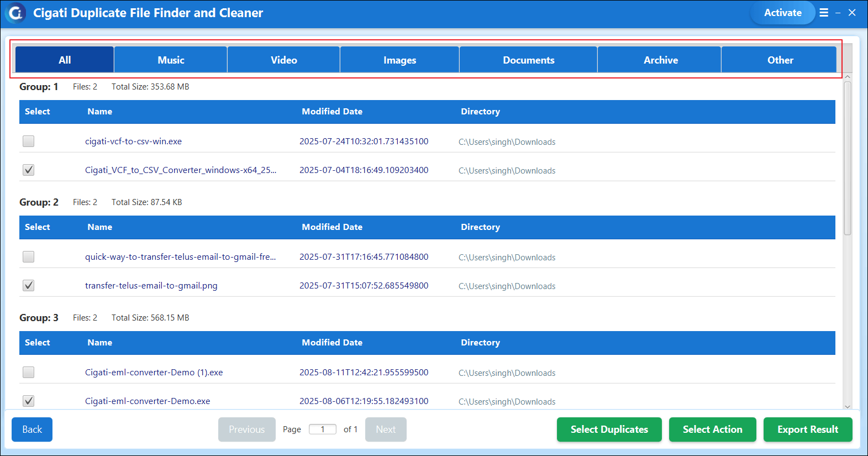
Task: Click the Cigati app logo icon
Action: (15, 13)
